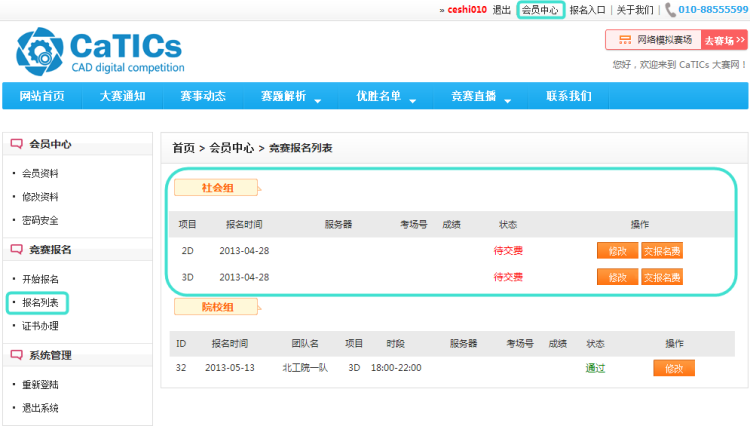Click the 会员中心 speech bubble icon
Image resolution: width=750 pixels, height=429 pixels.
tap(17, 144)
